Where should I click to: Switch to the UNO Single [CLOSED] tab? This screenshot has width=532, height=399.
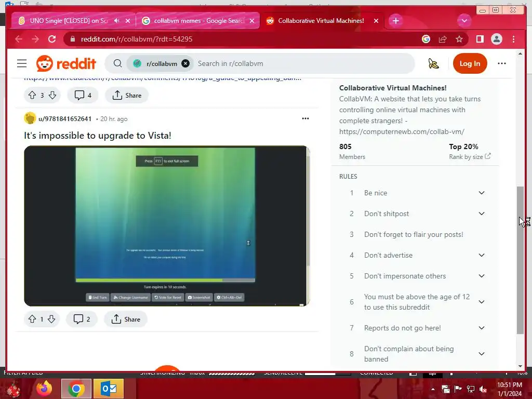click(68, 21)
